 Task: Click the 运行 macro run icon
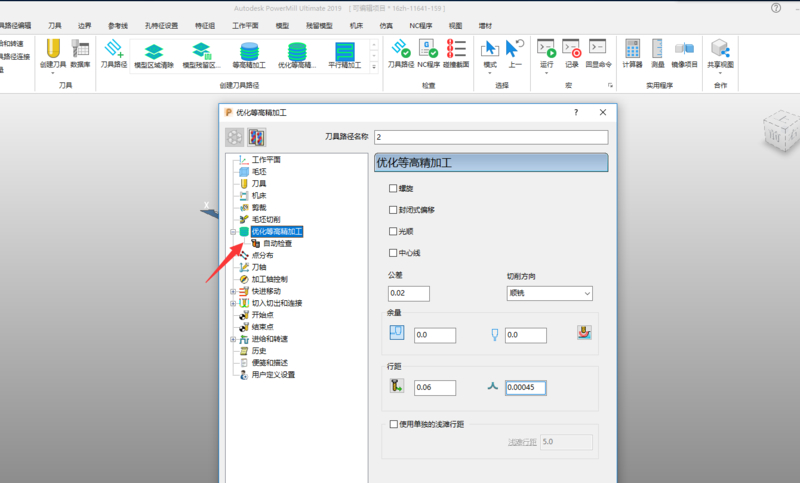tap(546, 49)
